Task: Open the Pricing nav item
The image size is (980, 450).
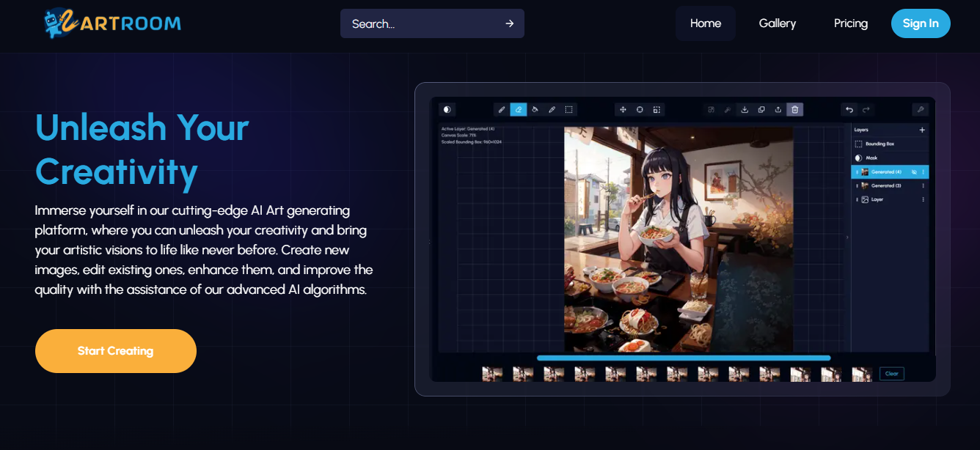Action: (851, 23)
